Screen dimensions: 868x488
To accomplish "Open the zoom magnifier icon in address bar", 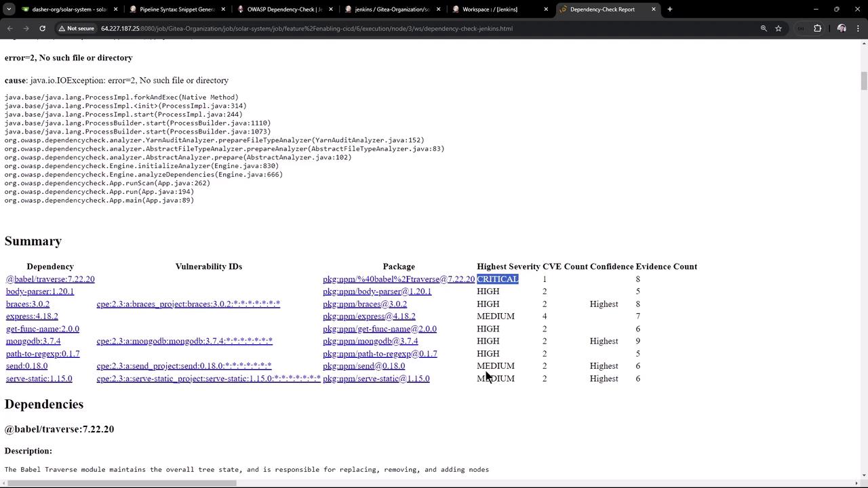I will 764,28.
